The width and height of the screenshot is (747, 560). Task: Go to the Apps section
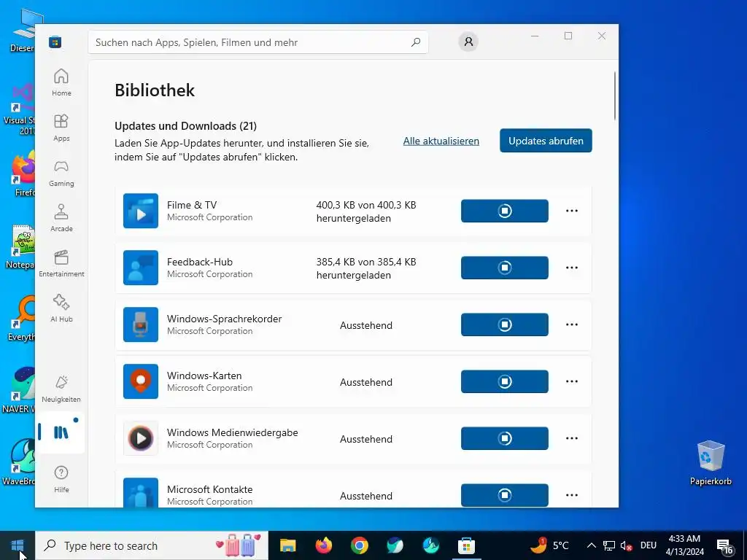pyautogui.click(x=61, y=128)
